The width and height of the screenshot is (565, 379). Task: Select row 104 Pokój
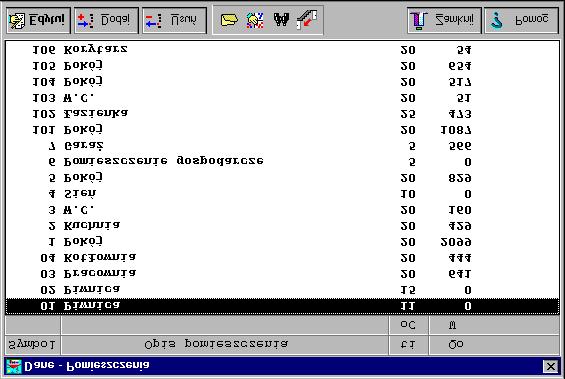click(x=282, y=82)
